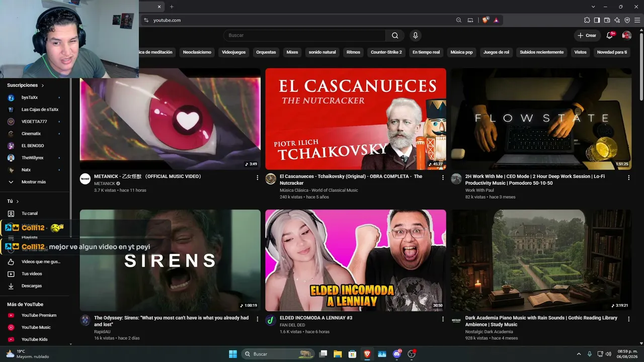Click the Windows taskbar Buscar search box
Viewport: 644px width, 362px height.
pyautogui.click(x=278, y=354)
